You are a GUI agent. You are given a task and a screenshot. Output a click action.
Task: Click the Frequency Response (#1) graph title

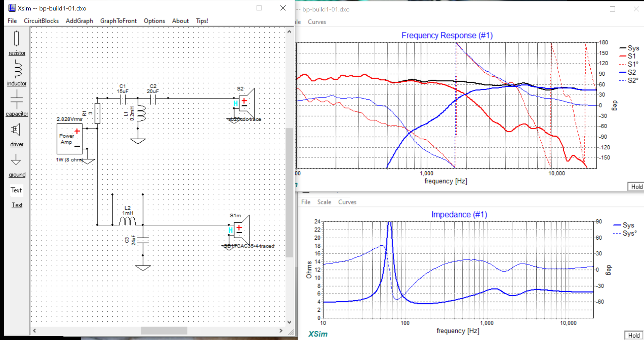point(447,35)
